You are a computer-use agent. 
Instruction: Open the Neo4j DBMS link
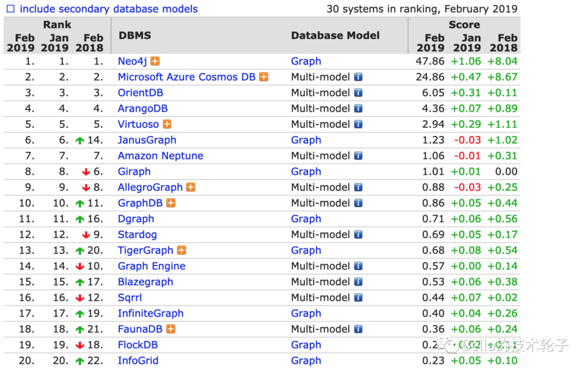[132, 61]
